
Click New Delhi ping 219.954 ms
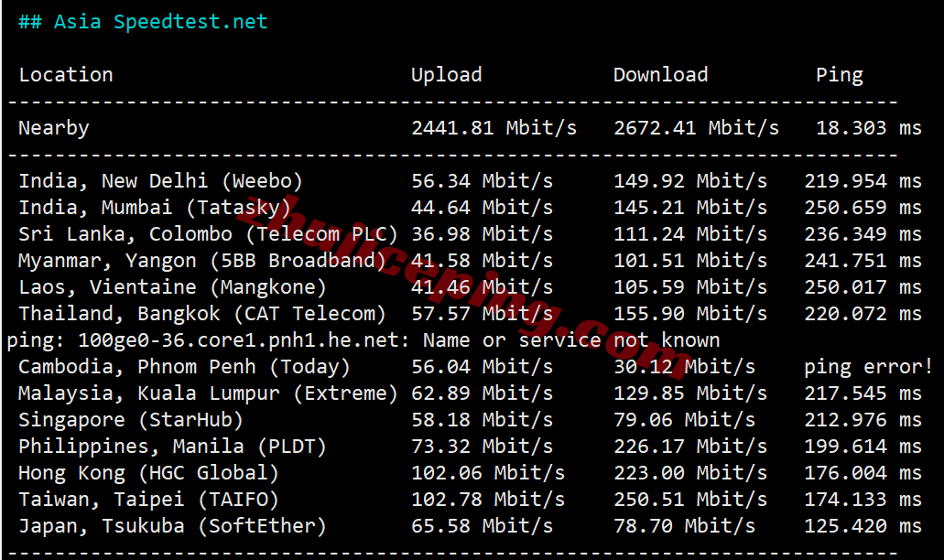tap(863, 180)
